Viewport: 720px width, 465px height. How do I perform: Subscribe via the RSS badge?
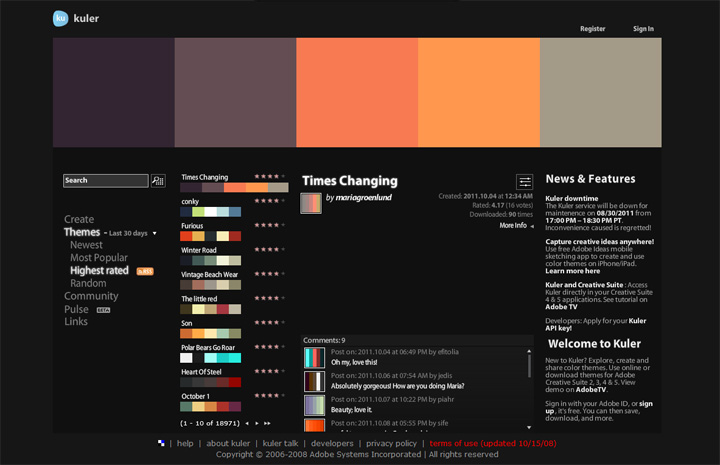144,271
